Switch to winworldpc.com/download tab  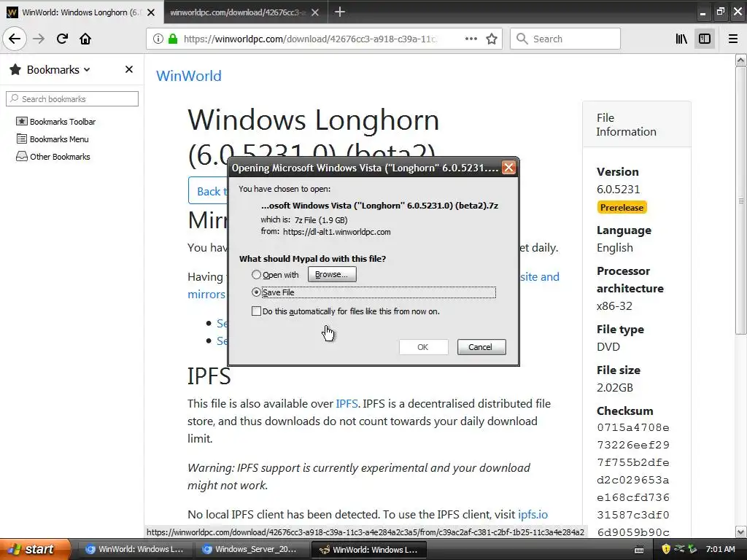(237, 12)
